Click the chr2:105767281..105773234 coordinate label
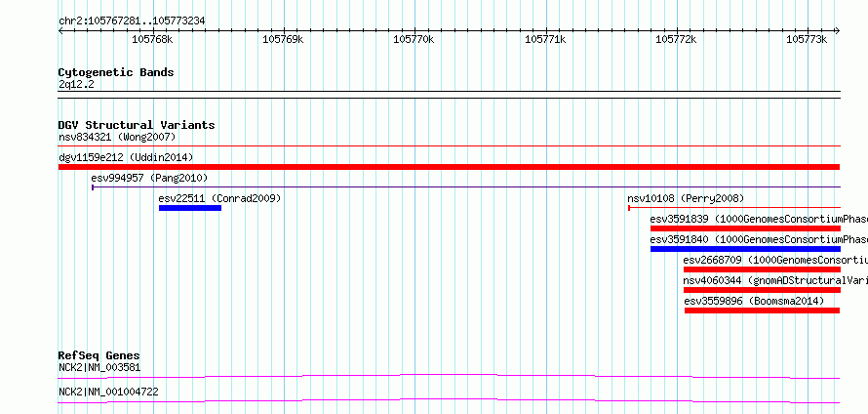The height and width of the screenshot is (414, 868). pyautogui.click(x=132, y=21)
